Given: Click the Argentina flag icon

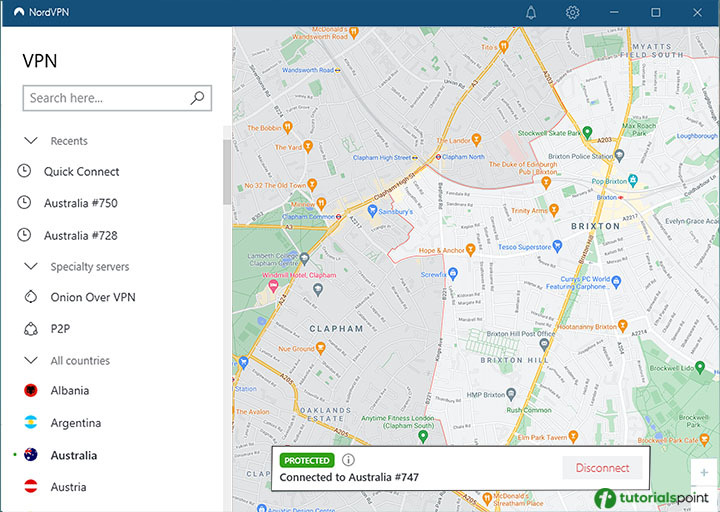Looking at the screenshot, I should (x=30, y=422).
